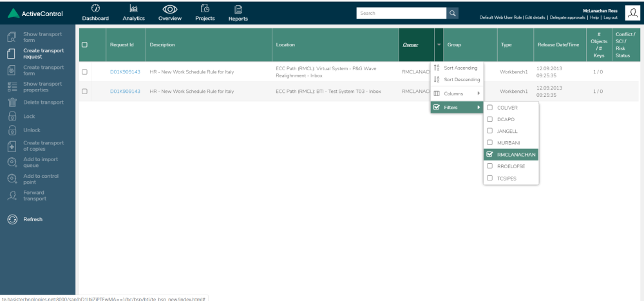Click Create transport form icon
644x301 pixels.
12,70
